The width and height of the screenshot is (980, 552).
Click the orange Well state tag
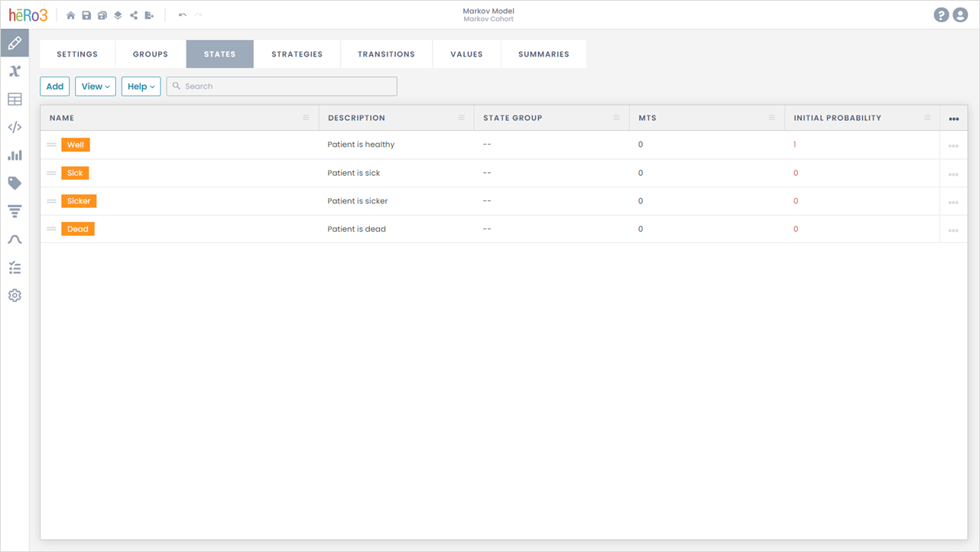76,144
